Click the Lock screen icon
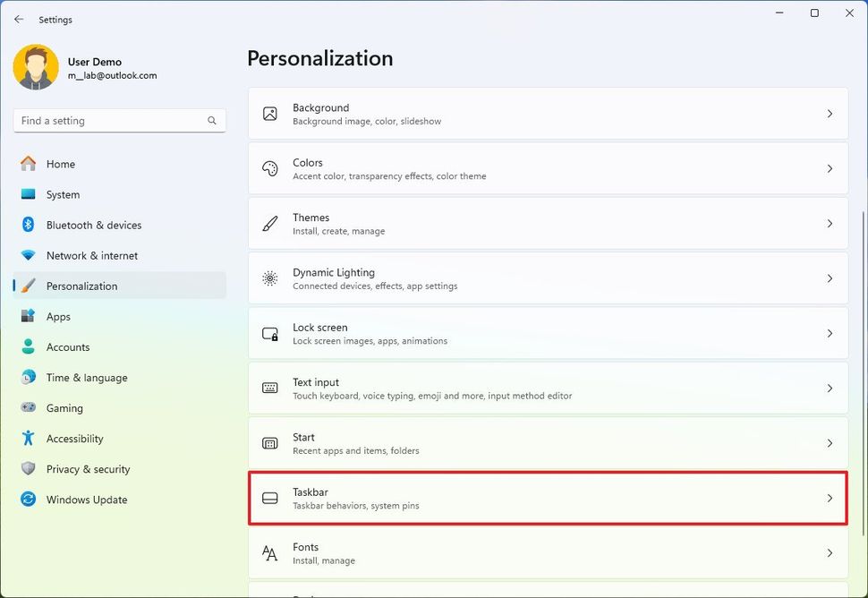The height and width of the screenshot is (598, 868). (x=270, y=333)
